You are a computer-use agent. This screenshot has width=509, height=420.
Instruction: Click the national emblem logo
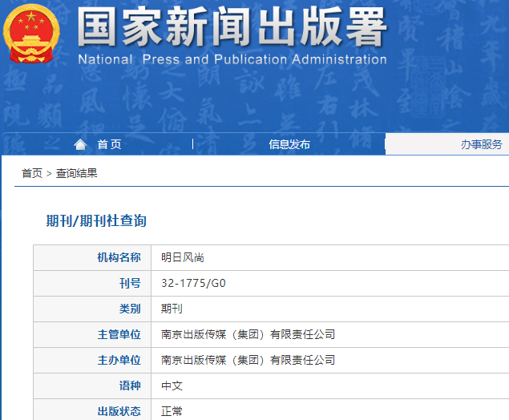click(x=31, y=35)
